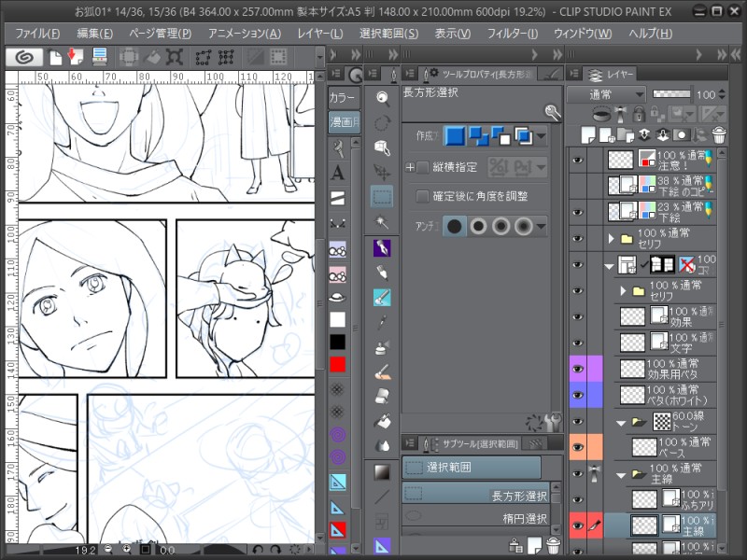The height and width of the screenshot is (560, 747).
Task: Enable 確定後に角度を調整 checkbox
Action: pyautogui.click(x=422, y=196)
